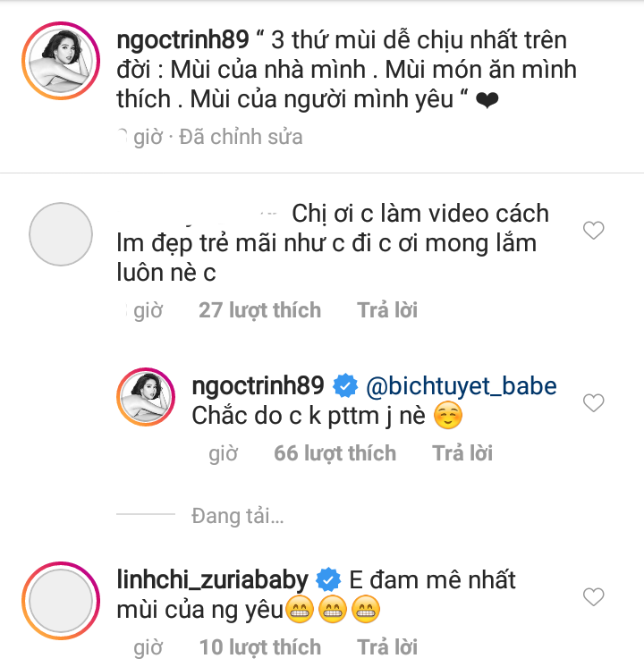View the 10 lượt thích likes list
644x667 pixels.
259,646
